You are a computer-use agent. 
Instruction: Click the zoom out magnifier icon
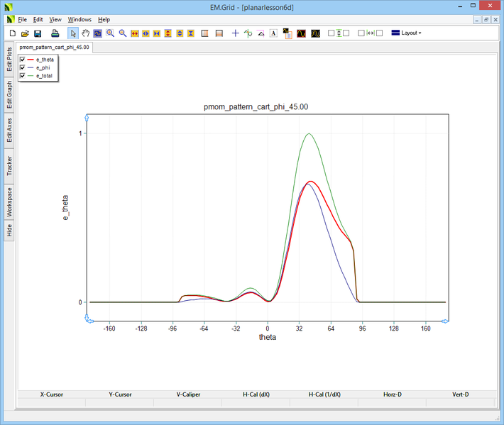(123, 33)
